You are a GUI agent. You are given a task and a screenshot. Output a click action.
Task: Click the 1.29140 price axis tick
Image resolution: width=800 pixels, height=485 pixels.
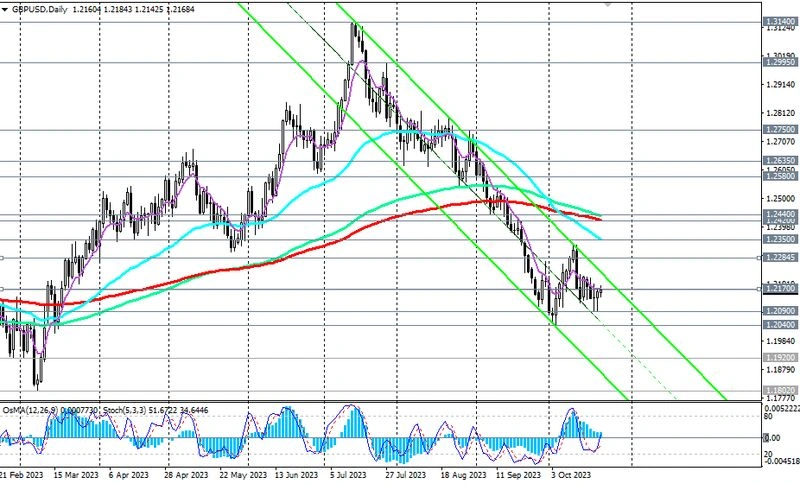[781, 85]
